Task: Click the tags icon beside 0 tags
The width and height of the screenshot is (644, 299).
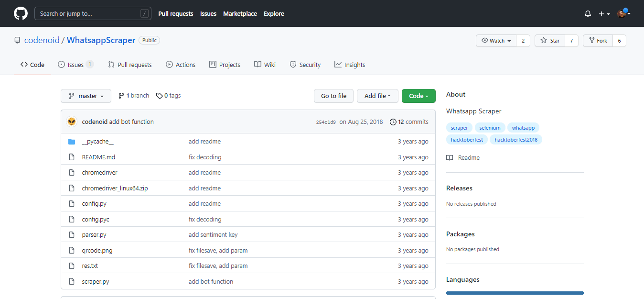Action: tap(159, 96)
